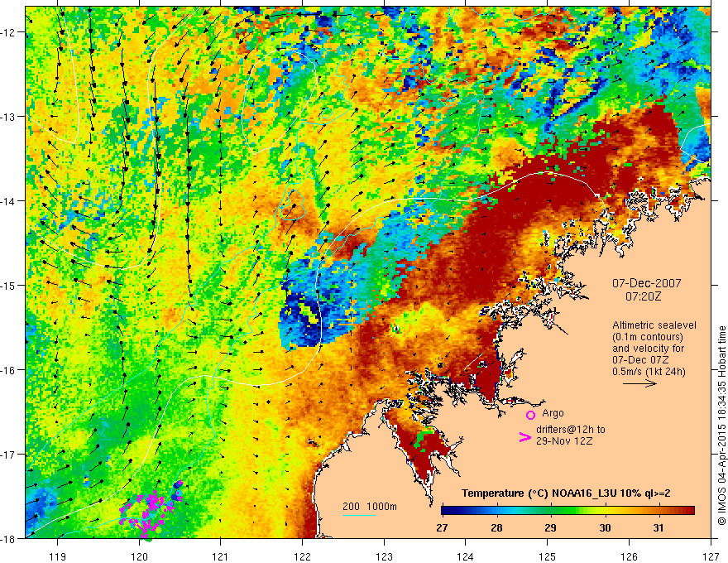Click longitude axis label 121

pyautogui.click(x=221, y=556)
